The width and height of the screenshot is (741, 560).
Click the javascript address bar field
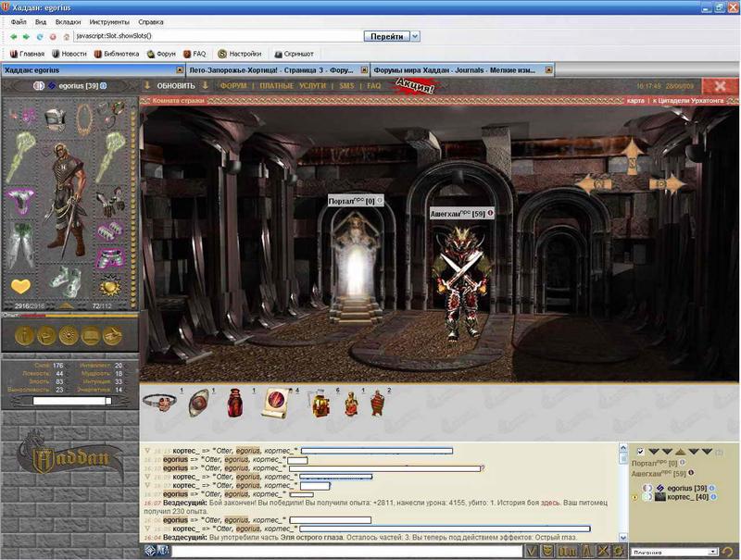[x=218, y=36]
